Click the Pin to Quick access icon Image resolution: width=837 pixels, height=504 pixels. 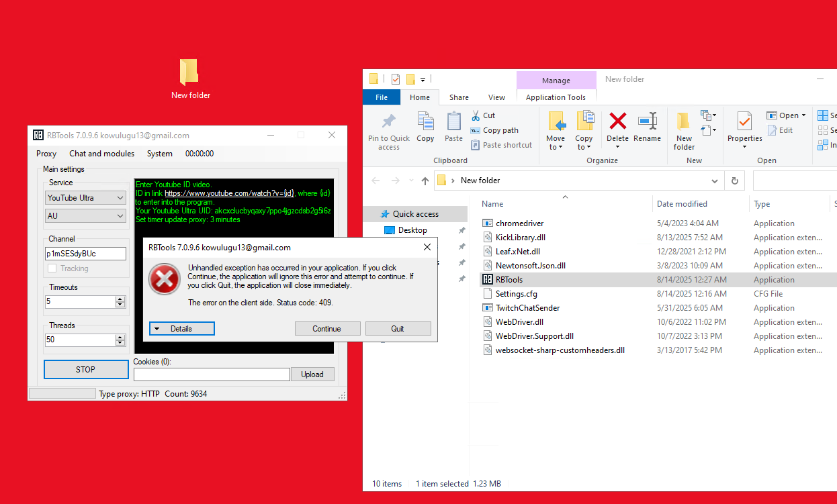[388, 122]
